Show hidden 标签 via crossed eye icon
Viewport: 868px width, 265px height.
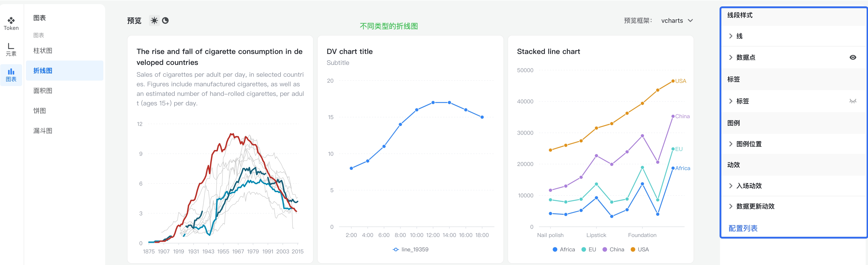853,101
